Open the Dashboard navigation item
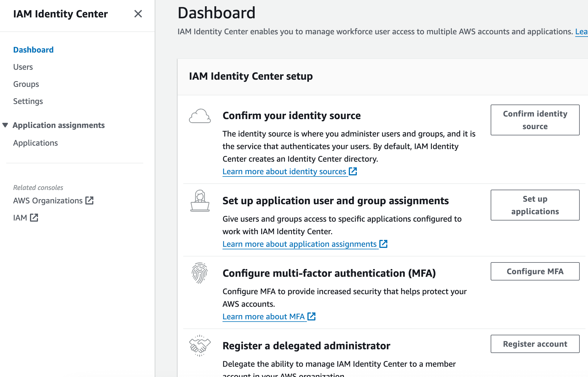Image resolution: width=588 pixels, height=377 pixels. click(33, 50)
